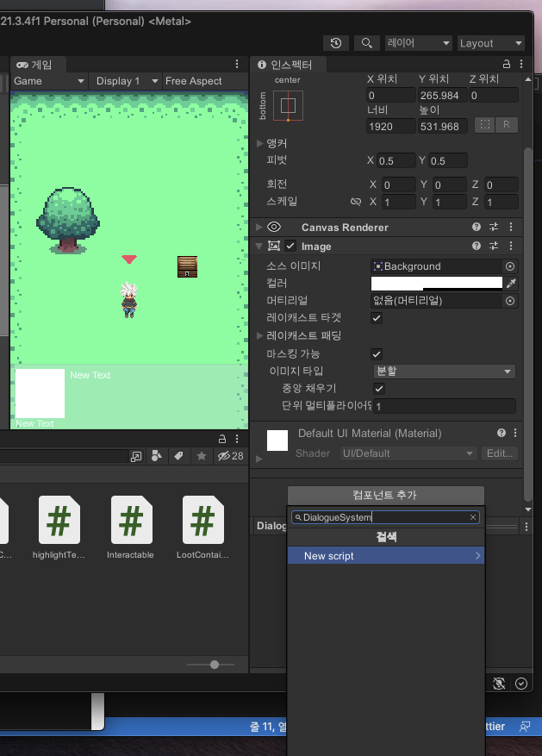542x756 pixels.
Task: Select the highlightTe... script asset
Action: click(59, 528)
